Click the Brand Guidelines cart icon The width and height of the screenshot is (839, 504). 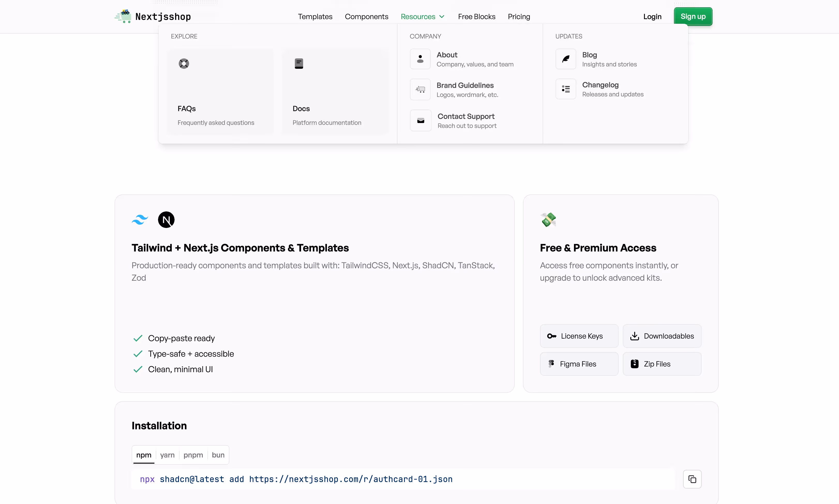[x=420, y=89]
